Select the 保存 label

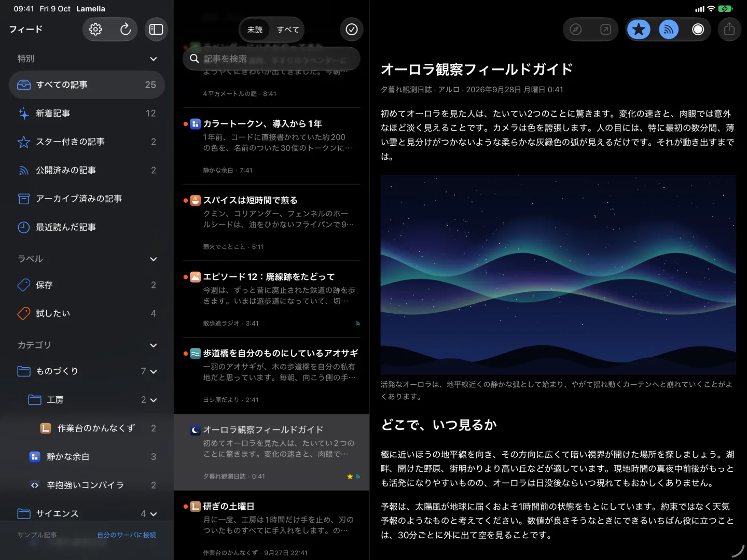point(87,285)
